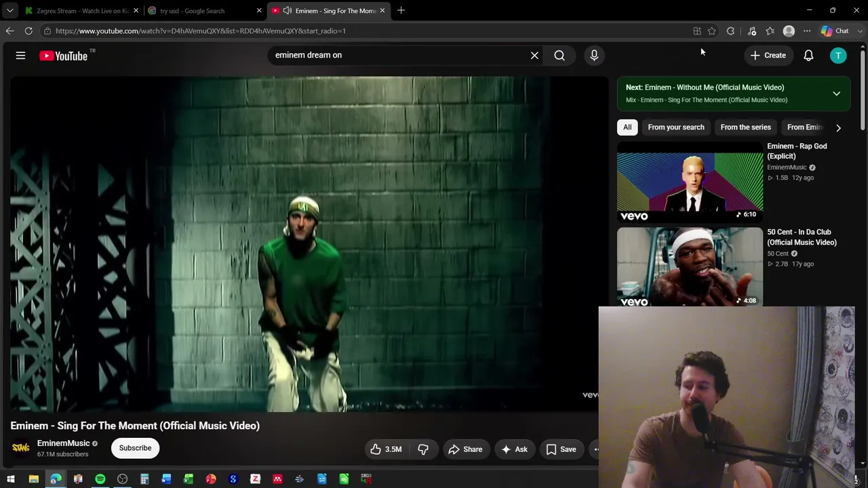Add this page to browser favorites
The width and height of the screenshot is (868, 488).
pyautogui.click(x=711, y=30)
